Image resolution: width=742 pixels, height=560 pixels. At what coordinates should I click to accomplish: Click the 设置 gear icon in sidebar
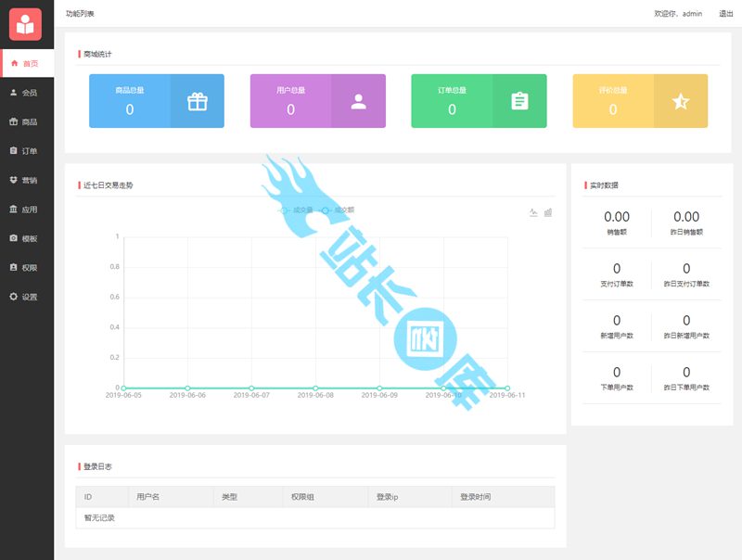click(x=13, y=297)
